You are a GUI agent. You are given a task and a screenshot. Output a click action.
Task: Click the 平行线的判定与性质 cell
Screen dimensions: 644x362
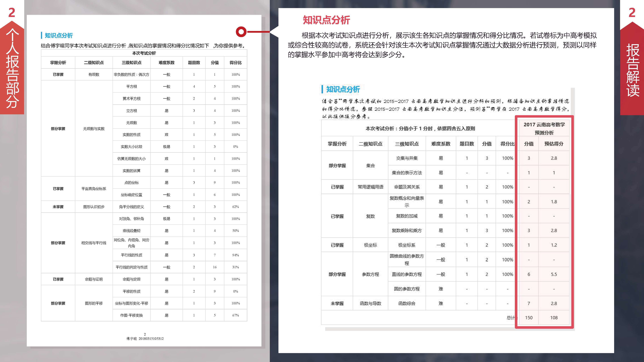pos(131,267)
